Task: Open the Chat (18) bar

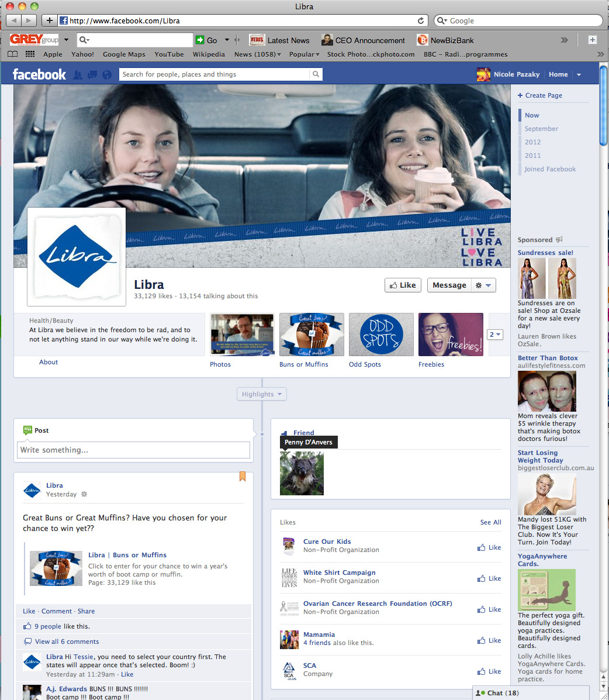Action: (x=531, y=693)
